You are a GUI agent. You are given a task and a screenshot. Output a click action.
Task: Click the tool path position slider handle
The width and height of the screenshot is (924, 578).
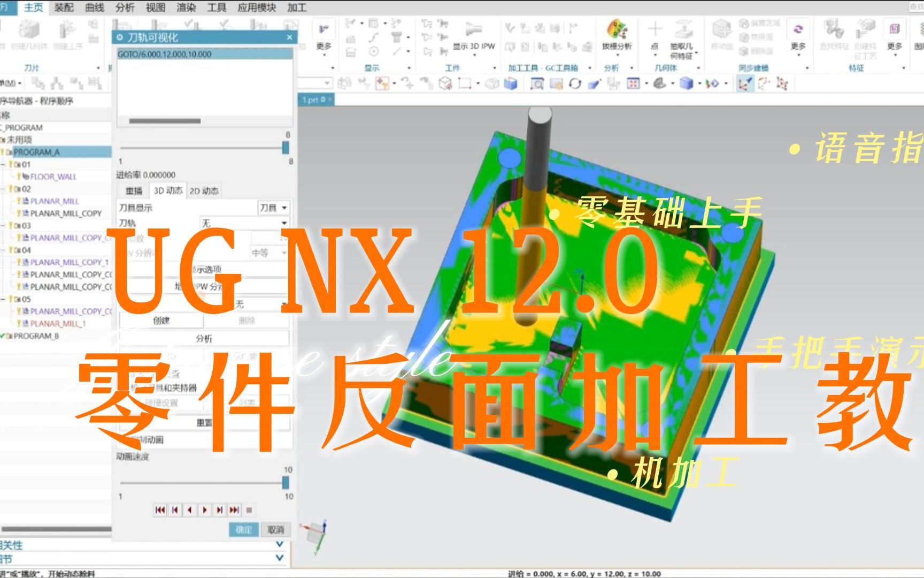click(x=286, y=148)
